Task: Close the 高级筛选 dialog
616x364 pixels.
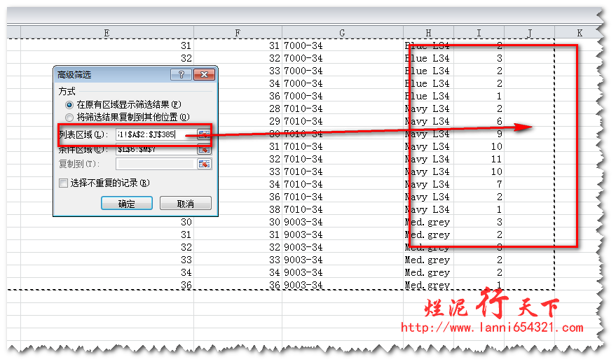Action: click(x=204, y=75)
